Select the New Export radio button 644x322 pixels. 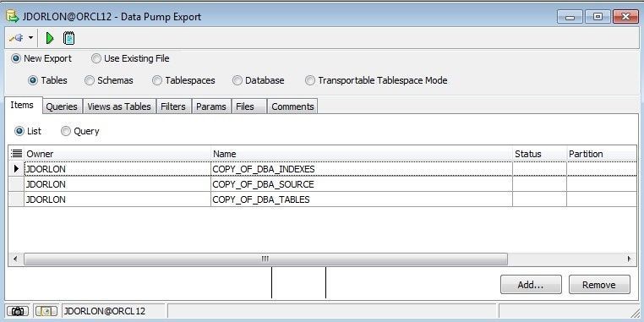[x=41, y=58]
